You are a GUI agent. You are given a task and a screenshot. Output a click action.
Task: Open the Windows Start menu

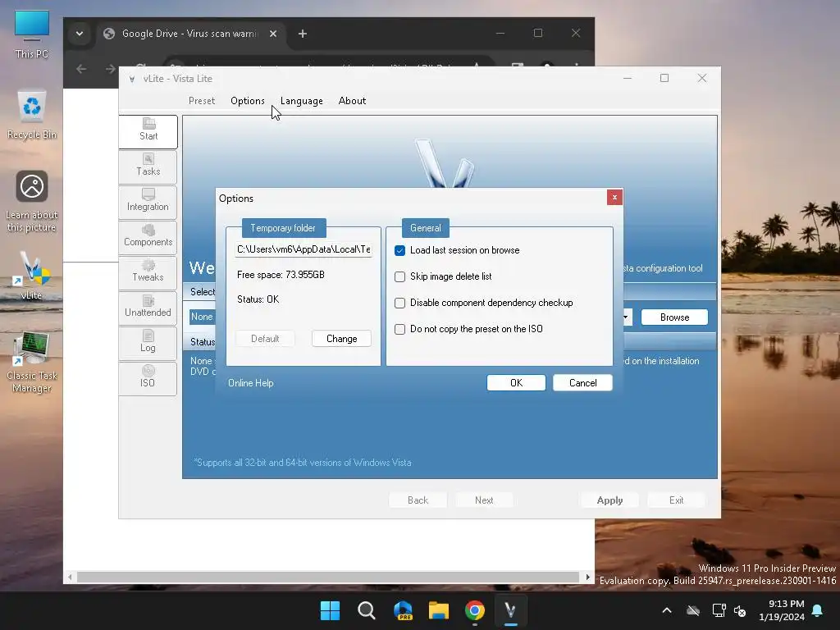pyautogui.click(x=330, y=610)
